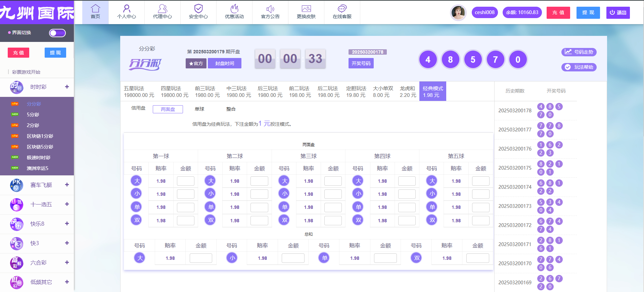Select 双 for 第五球
The height and width of the screenshot is (292, 644).
(x=432, y=220)
